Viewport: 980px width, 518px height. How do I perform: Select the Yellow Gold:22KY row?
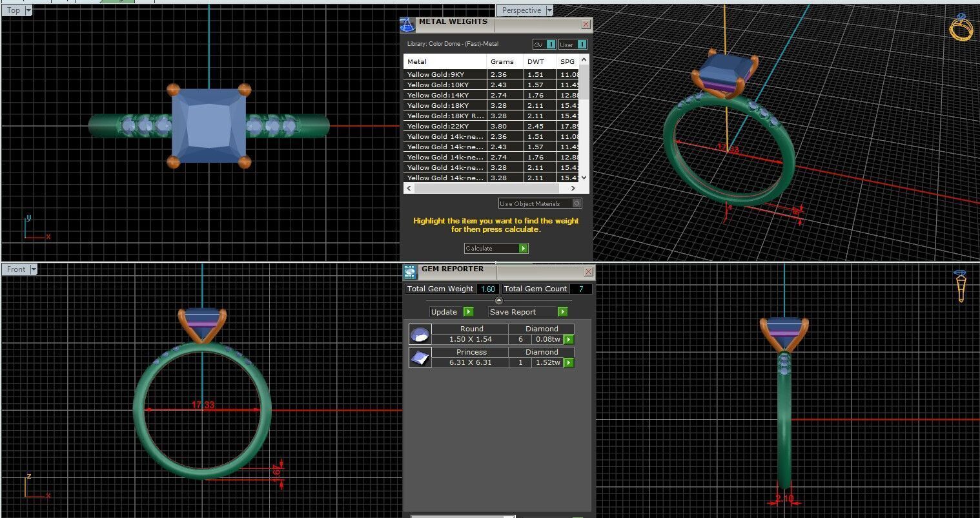pyautogui.click(x=492, y=126)
